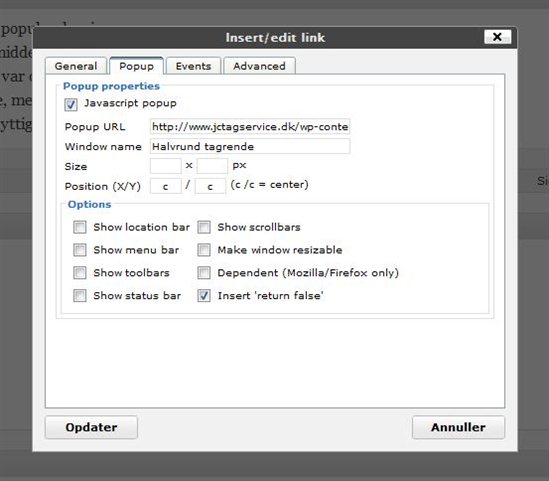The height and width of the screenshot is (481, 549).
Task: Close the Insert/edit link dialog
Action: [x=497, y=37]
